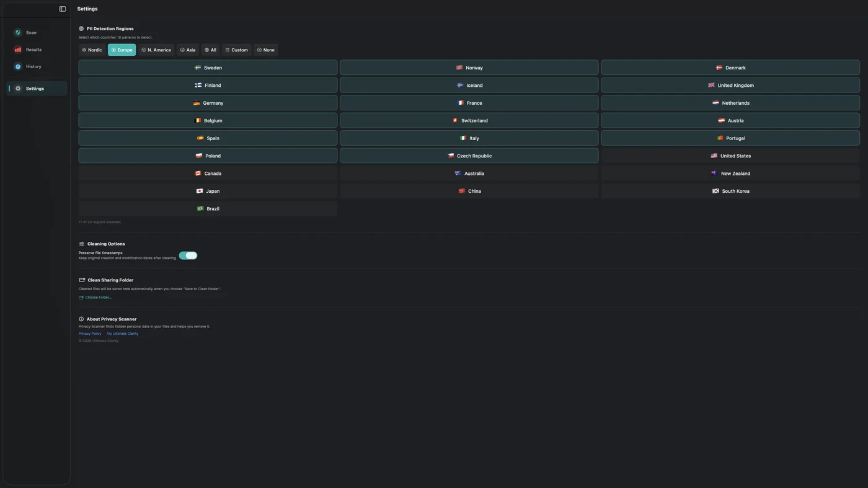
Task: Select the N. America preset
Action: click(x=156, y=50)
